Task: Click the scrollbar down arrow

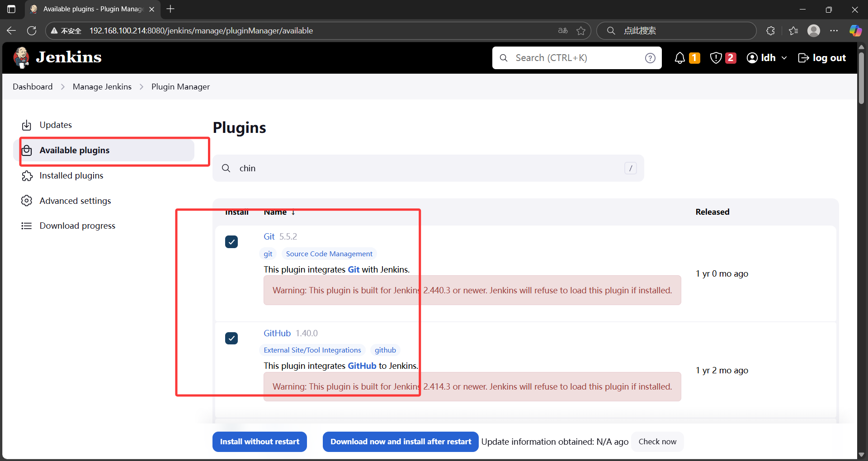Action: [x=861, y=454]
